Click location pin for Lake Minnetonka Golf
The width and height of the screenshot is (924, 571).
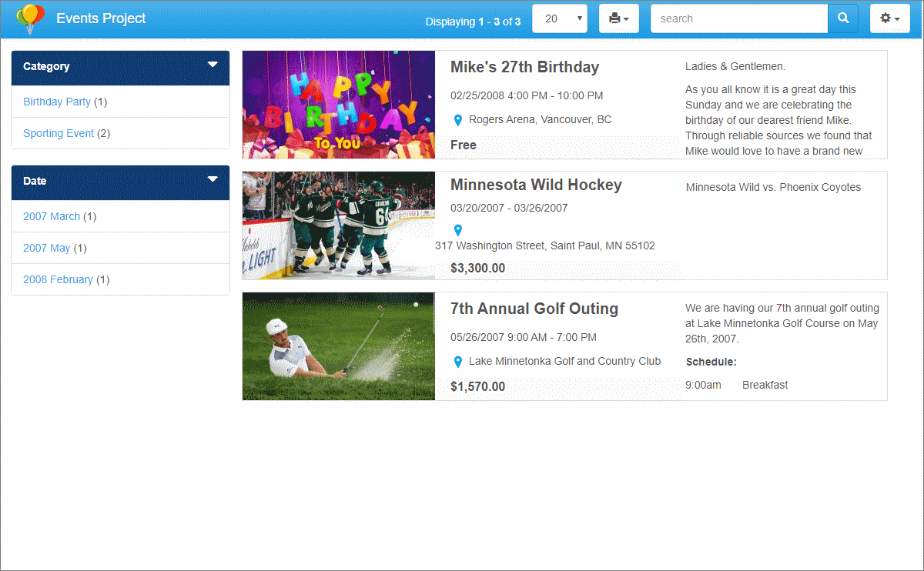click(x=458, y=362)
